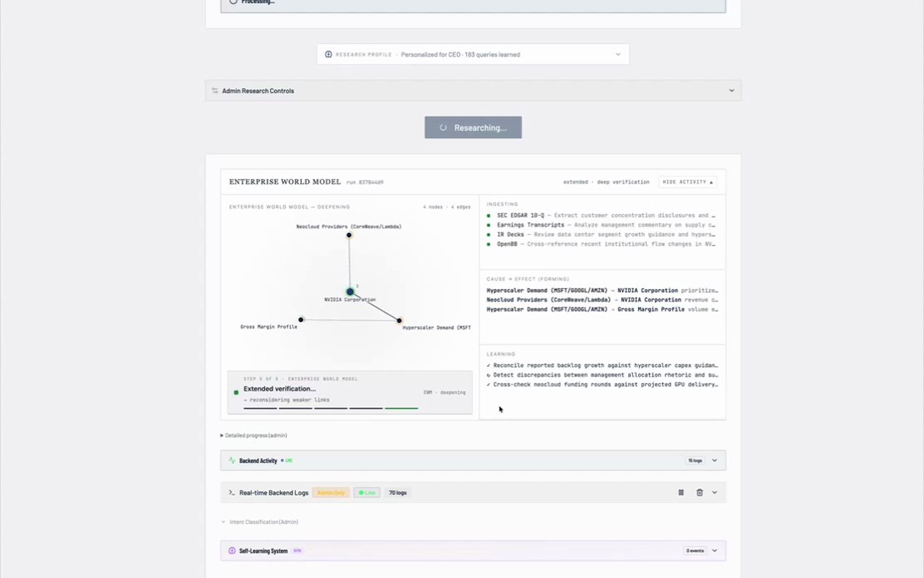Click the Hide Activity button
Image resolution: width=924 pixels, height=578 pixels.
pos(688,182)
